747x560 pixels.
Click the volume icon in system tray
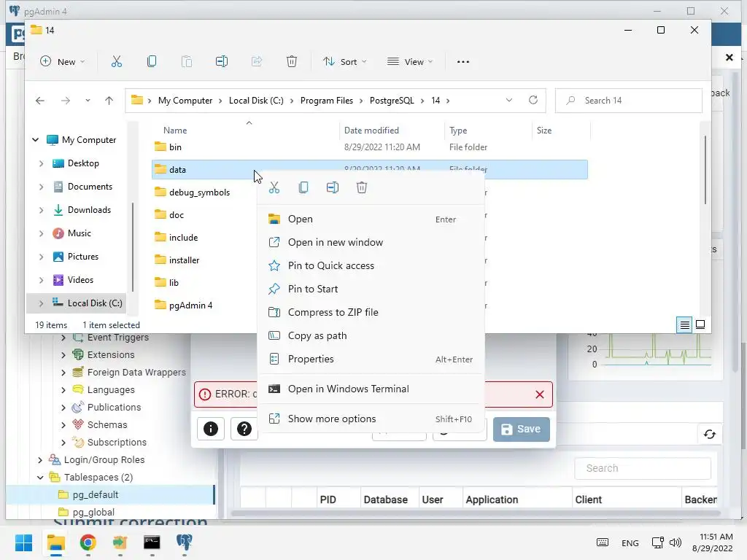[676, 542]
